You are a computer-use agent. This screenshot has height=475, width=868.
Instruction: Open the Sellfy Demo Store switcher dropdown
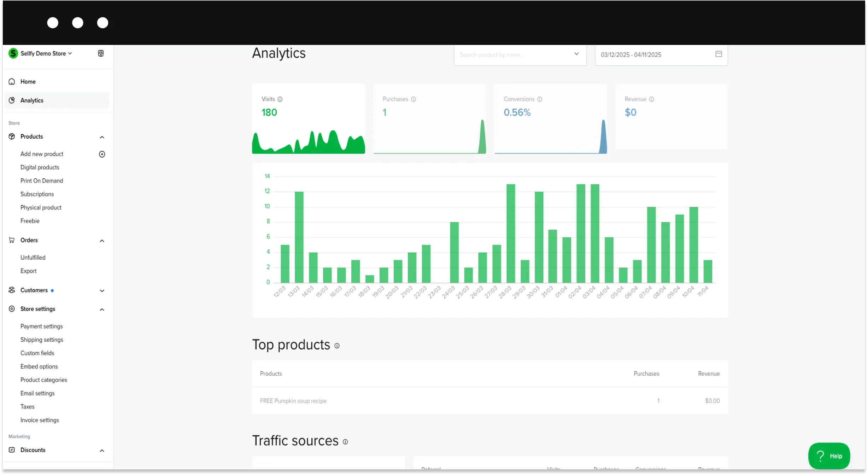pos(46,53)
